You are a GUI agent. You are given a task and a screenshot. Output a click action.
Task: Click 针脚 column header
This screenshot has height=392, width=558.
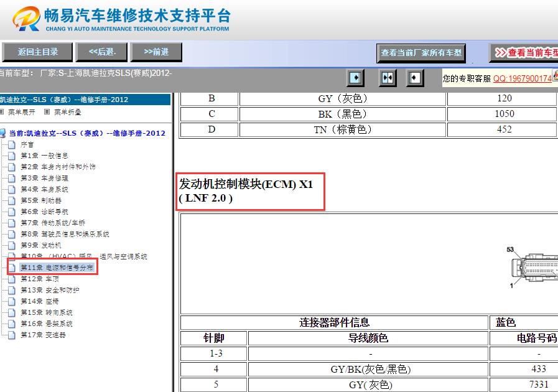pyautogui.click(x=213, y=338)
